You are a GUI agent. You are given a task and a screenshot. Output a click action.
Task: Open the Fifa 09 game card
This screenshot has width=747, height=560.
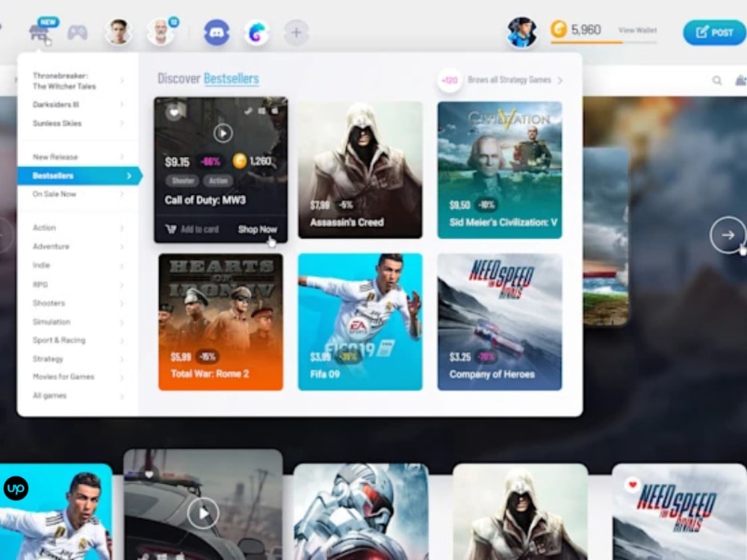tap(360, 322)
